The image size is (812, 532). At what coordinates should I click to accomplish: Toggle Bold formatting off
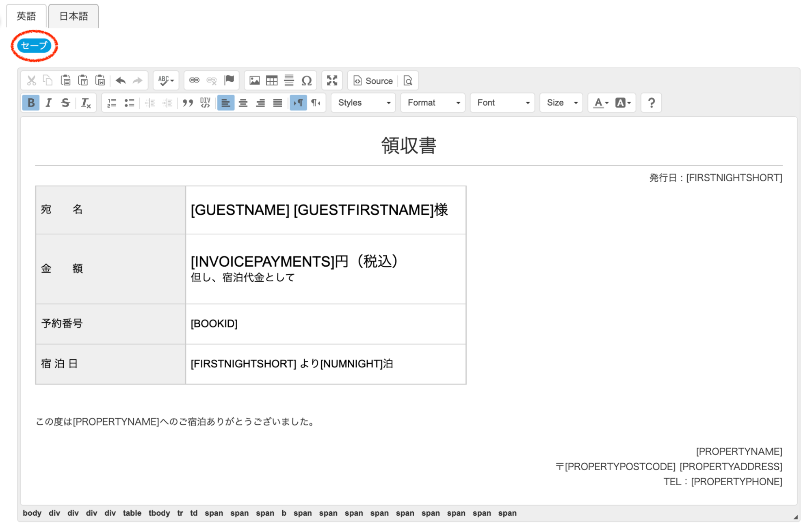tap(31, 103)
